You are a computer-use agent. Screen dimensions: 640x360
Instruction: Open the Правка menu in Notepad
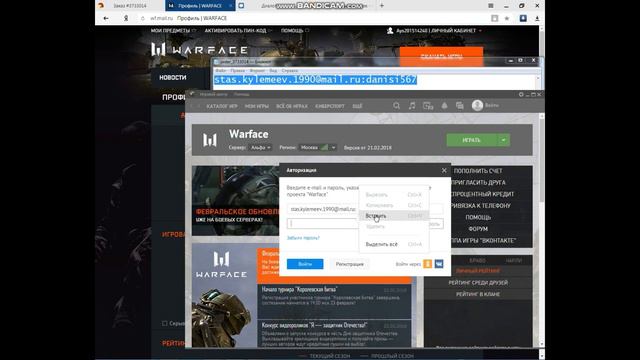point(237,71)
